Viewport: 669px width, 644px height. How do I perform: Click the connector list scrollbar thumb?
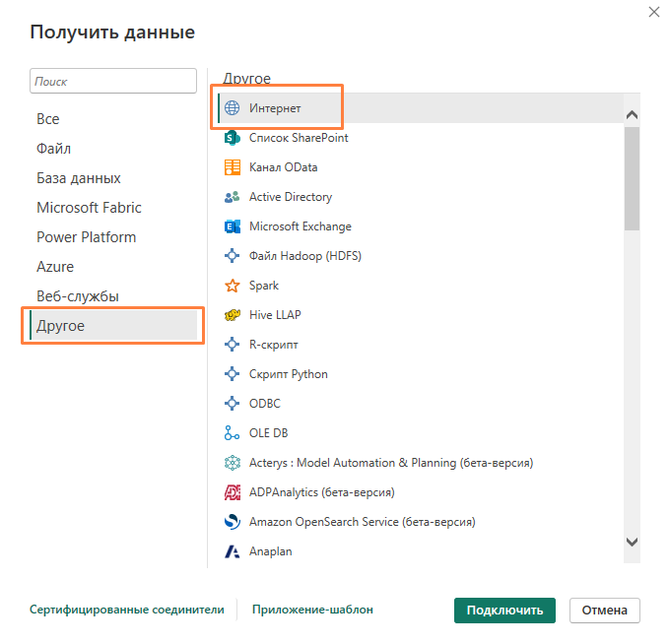point(632,178)
